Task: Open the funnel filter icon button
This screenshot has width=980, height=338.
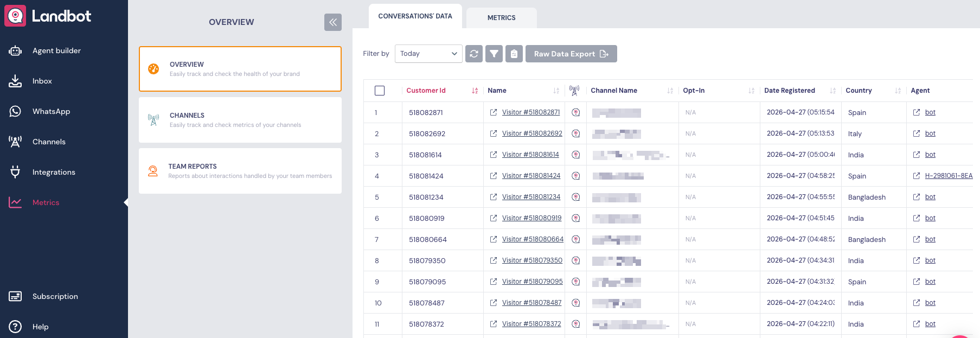Action: coord(494,54)
